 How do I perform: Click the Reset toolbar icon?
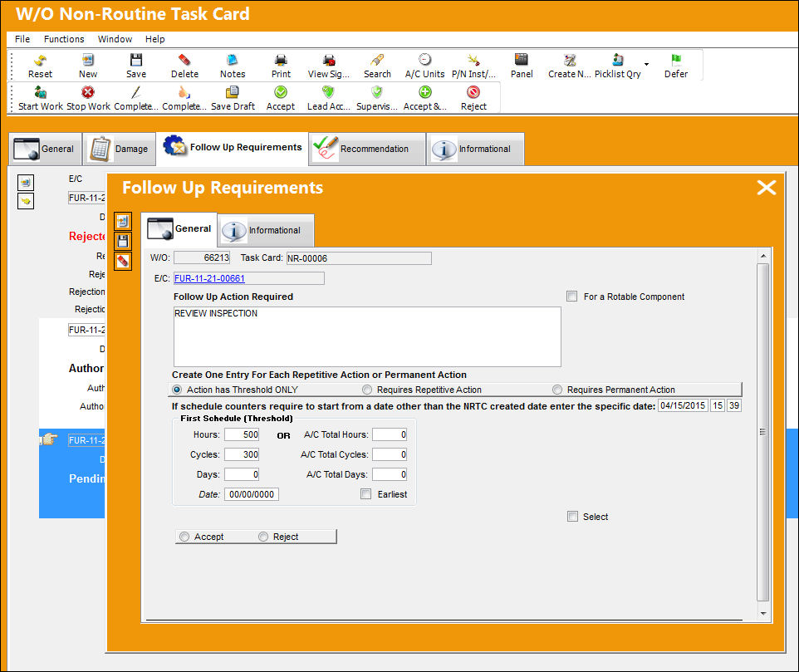(x=40, y=61)
